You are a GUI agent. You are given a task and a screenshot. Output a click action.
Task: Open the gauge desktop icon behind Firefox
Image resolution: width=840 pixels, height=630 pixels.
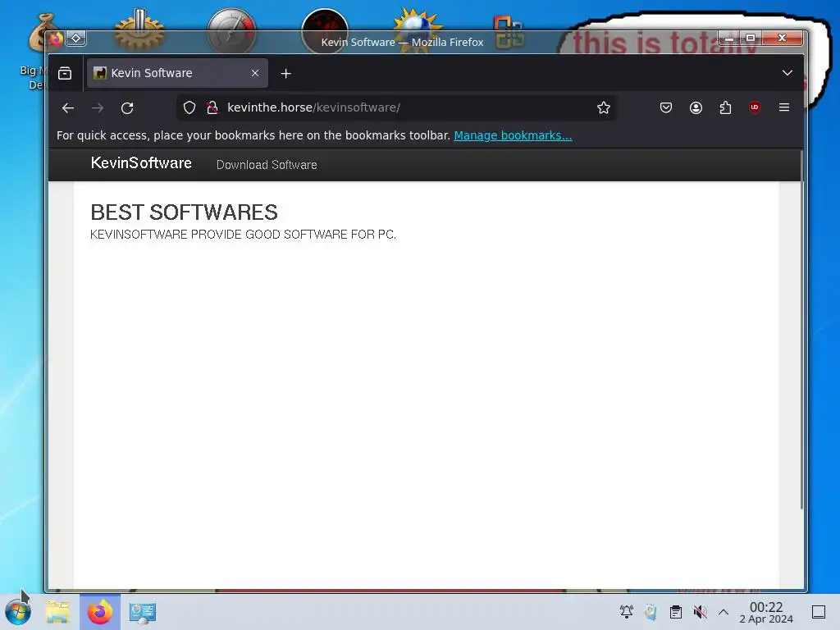(231, 30)
